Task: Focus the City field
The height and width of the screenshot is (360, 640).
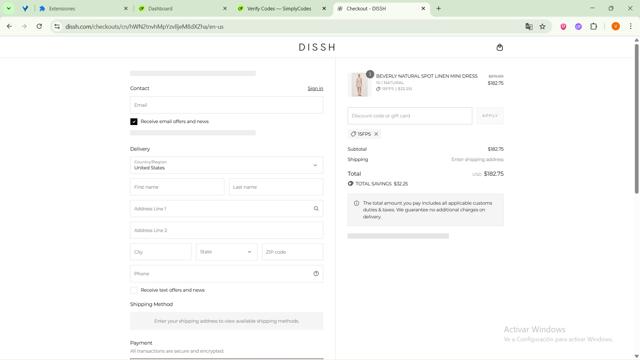Action: point(161,252)
